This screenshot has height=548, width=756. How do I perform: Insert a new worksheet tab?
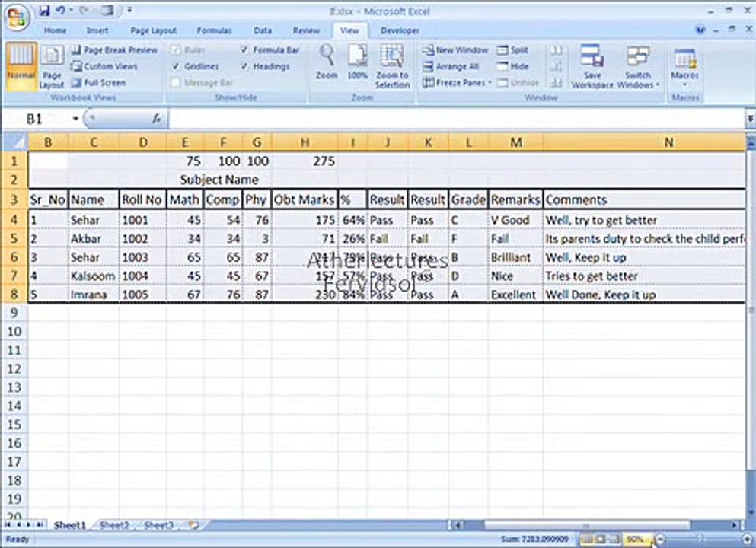coord(194,524)
